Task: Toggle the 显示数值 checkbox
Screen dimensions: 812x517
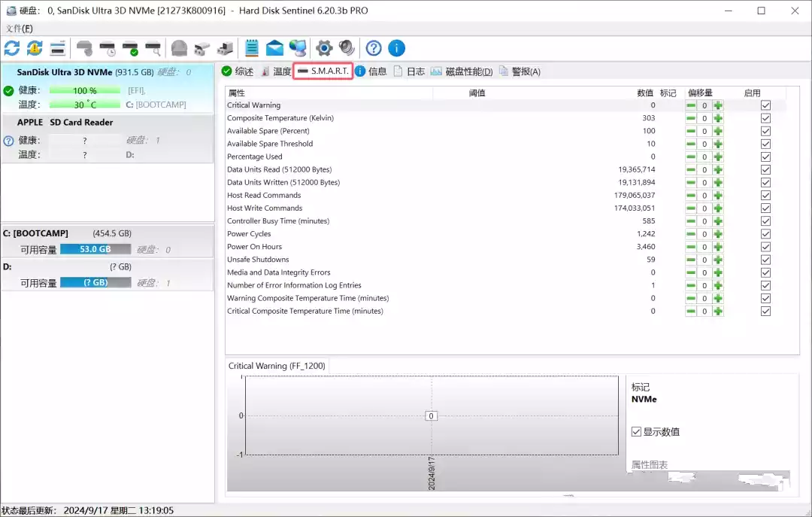Action: click(x=637, y=432)
